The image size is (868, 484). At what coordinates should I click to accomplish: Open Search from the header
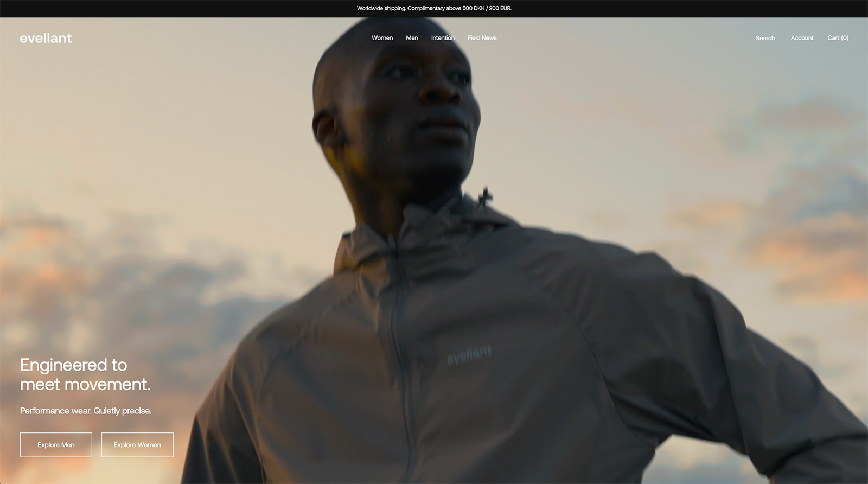(x=765, y=38)
